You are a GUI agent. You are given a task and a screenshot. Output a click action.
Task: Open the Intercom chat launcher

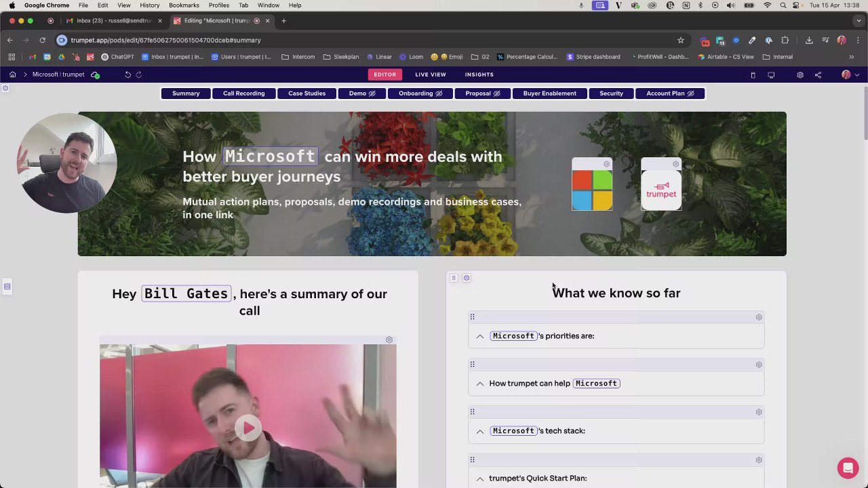coord(848,468)
